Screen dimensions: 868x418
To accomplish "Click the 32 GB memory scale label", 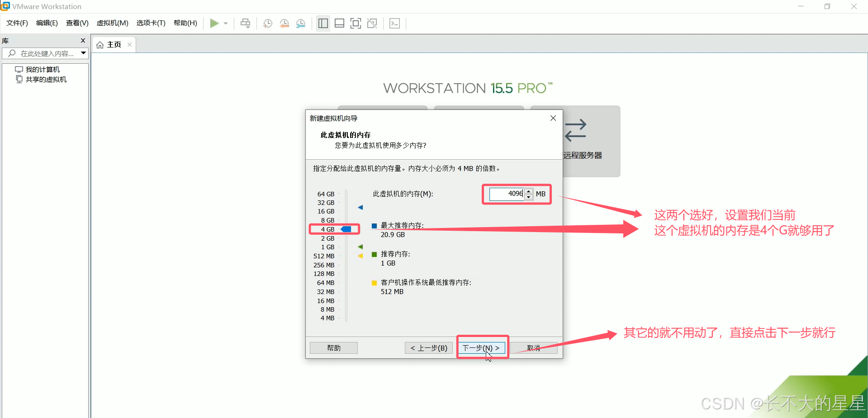I will [x=326, y=203].
